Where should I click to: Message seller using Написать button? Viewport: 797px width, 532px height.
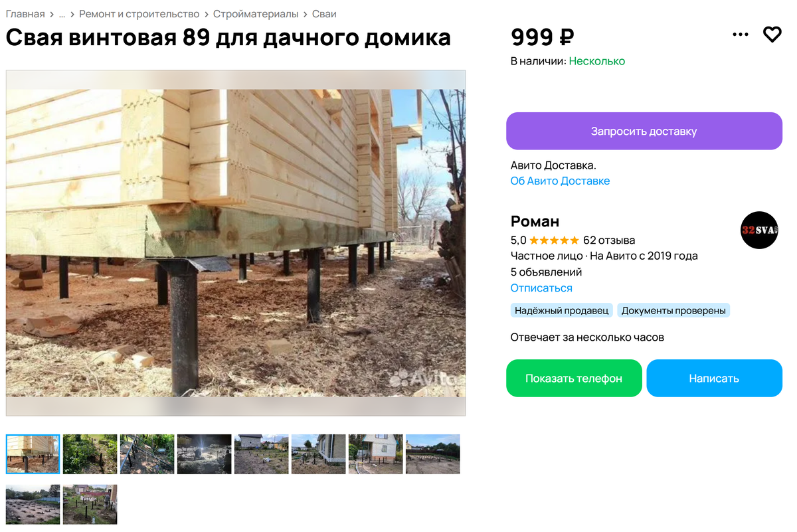714,379
